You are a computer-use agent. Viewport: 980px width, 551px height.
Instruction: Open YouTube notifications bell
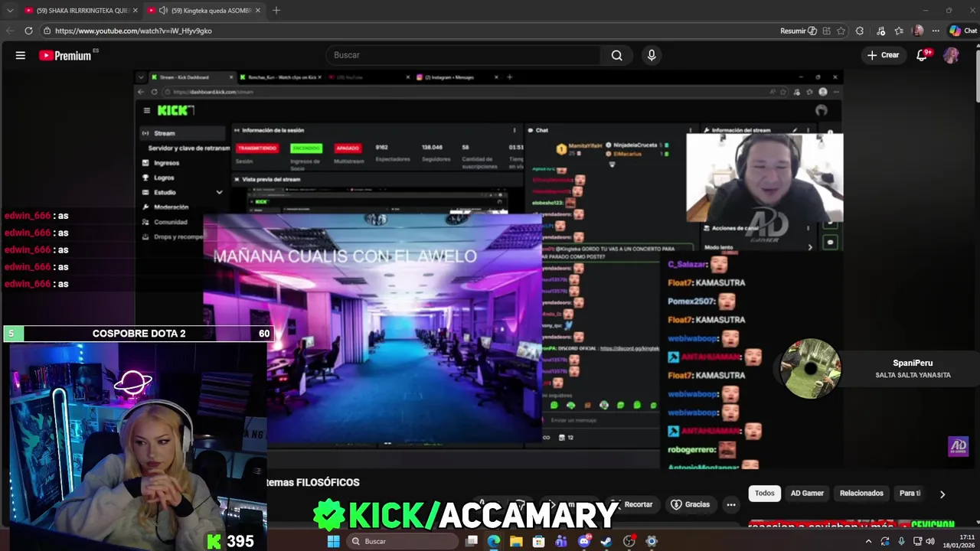click(x=923, y=55)
